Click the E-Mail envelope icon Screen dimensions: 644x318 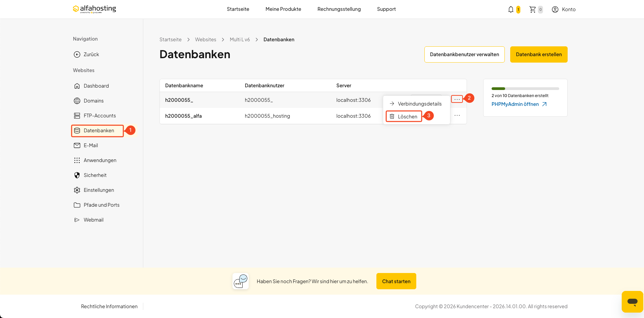pyautogui.click(x=77, y=145)
